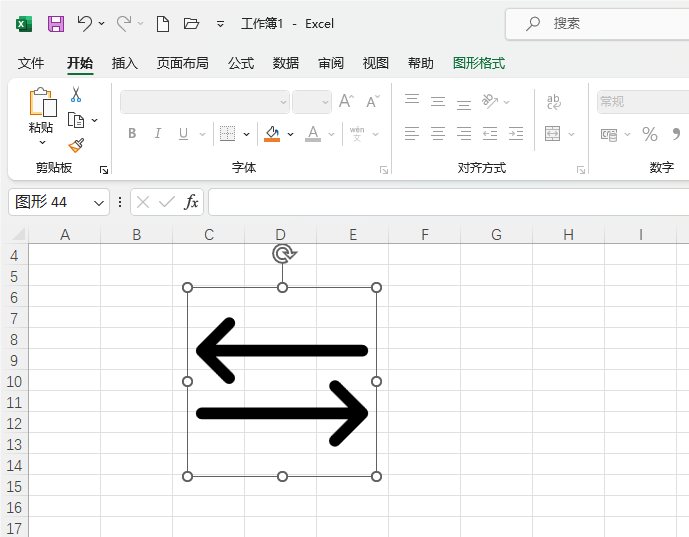Open the 对齐方式 dialog launcher
Viewport: 689px width, 537px height.
[x=581, y=170]
